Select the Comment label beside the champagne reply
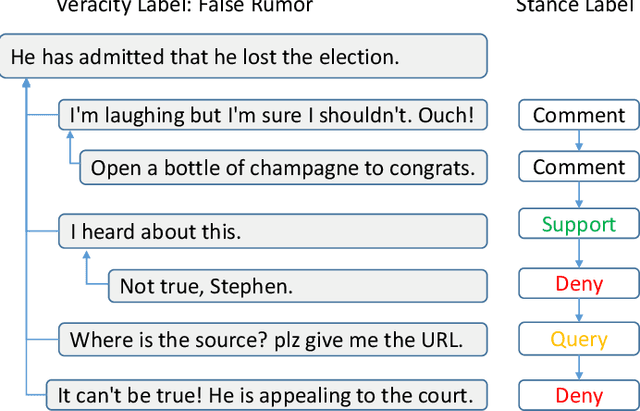This screenshot has height=411, width=640. click(578, 167)
